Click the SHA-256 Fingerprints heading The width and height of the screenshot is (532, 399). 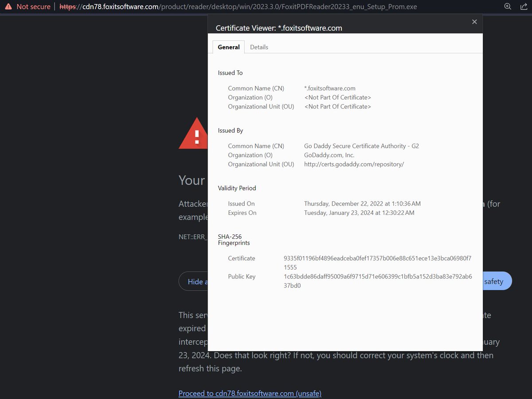pos(234,240)
